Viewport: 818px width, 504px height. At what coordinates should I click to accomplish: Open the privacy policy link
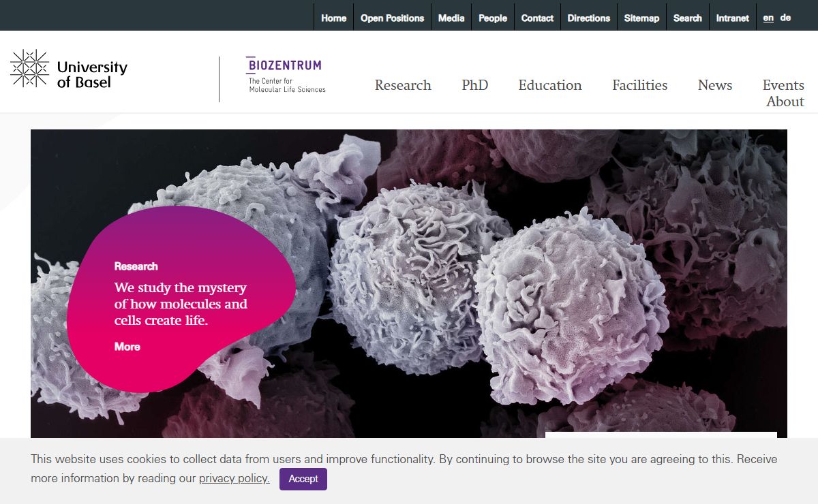tap(234, 478)
